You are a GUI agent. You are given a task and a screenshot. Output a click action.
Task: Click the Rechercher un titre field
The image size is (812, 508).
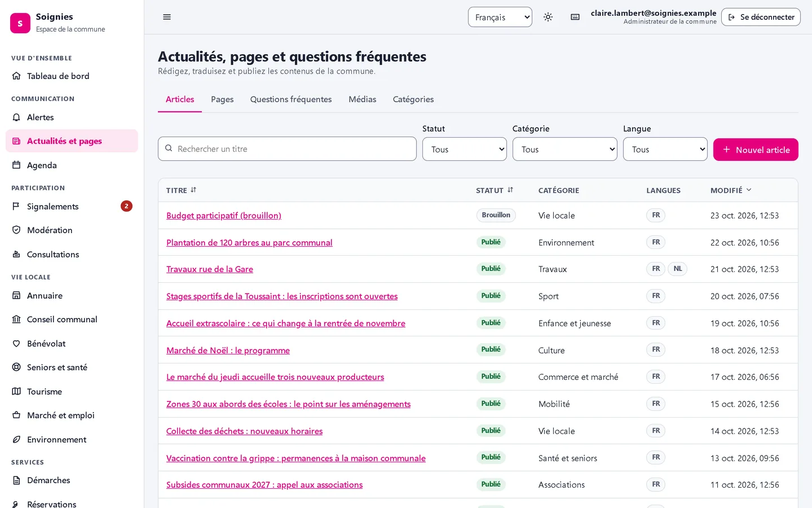pos(287,149)
